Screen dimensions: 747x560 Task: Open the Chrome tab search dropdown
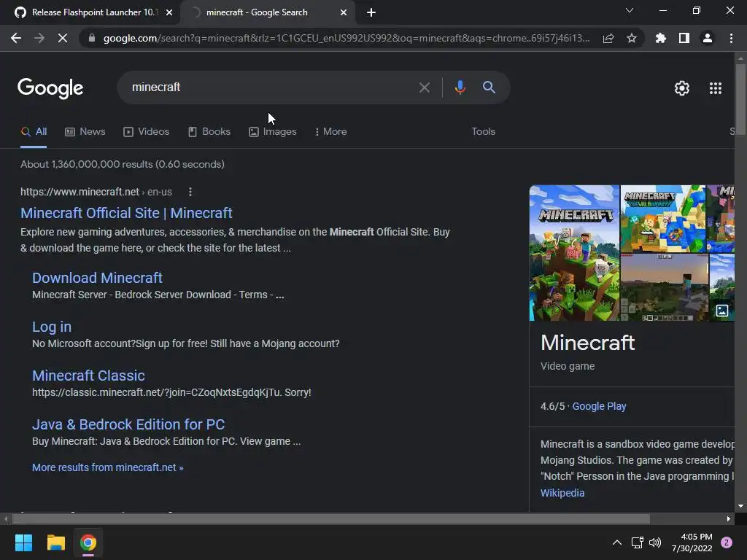pyautogui.click(x=630, y=10)
